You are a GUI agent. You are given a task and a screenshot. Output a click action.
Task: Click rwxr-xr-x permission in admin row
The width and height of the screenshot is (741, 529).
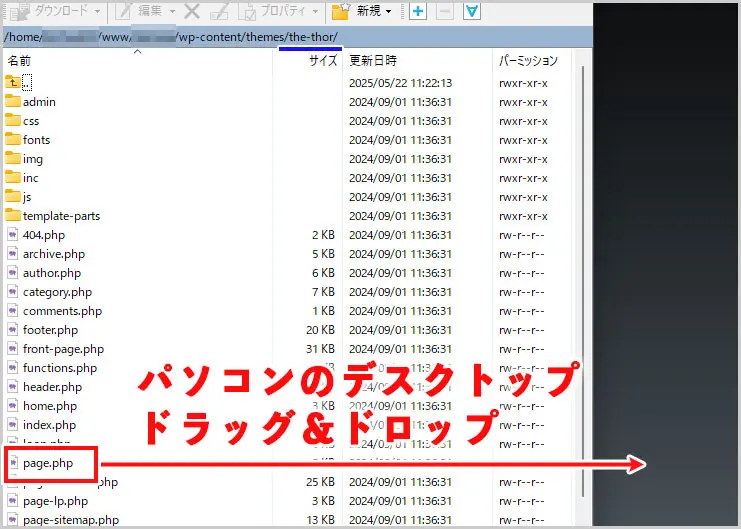pos(523,102)
